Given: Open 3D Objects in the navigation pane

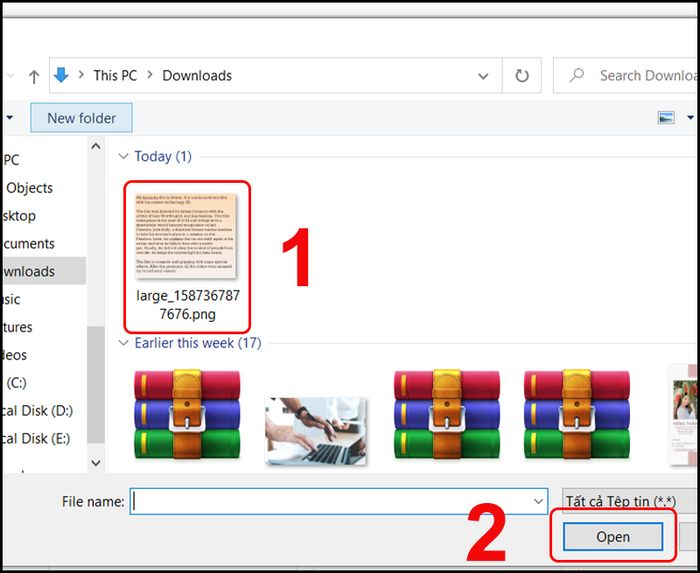Looking at the screenshot, I should tap(29, 188).
